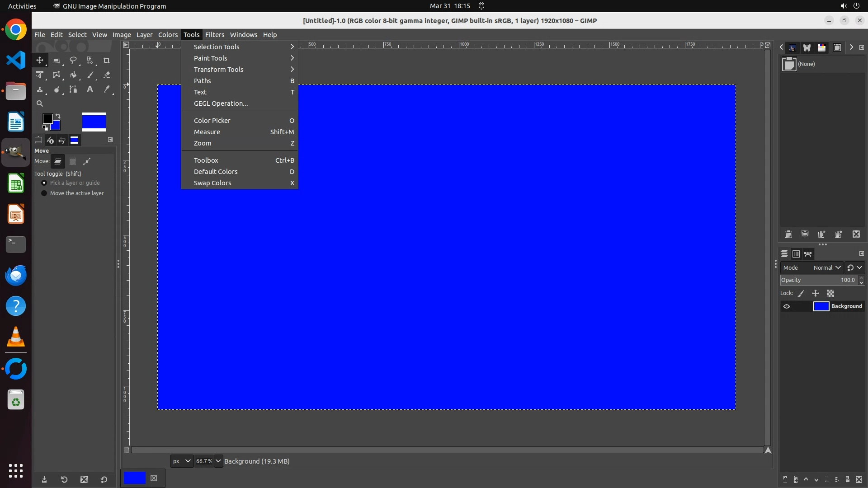The width and height of the screenshot is (868, 488).
Task: Click GEGL Operation... menu entry
Action: click(x=221, y=103)
